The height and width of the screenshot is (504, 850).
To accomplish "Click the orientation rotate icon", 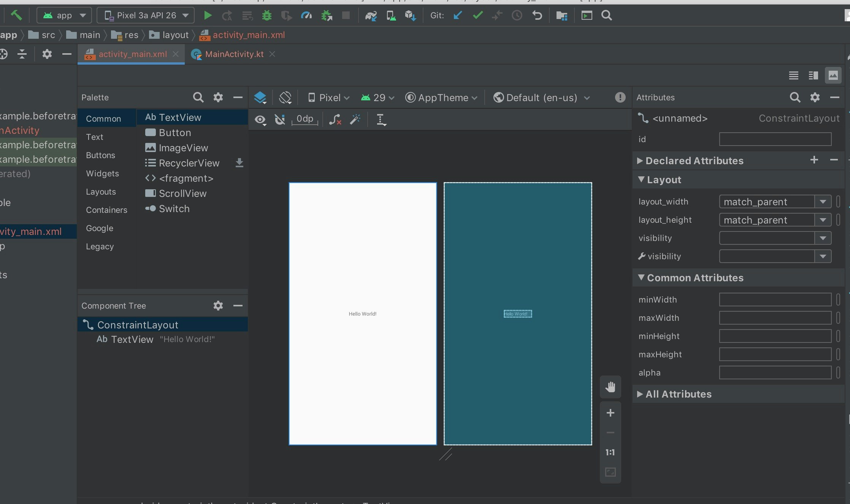I will [x=285, y=98].
